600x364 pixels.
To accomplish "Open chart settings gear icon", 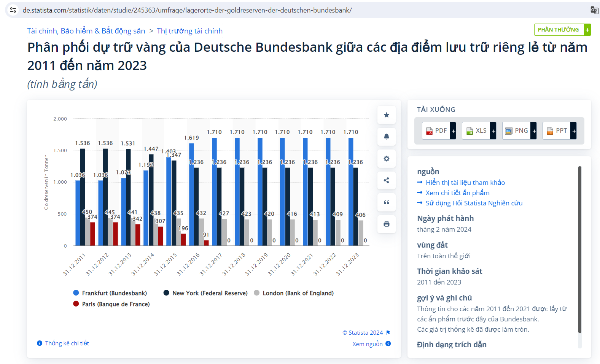I will 386,159.
